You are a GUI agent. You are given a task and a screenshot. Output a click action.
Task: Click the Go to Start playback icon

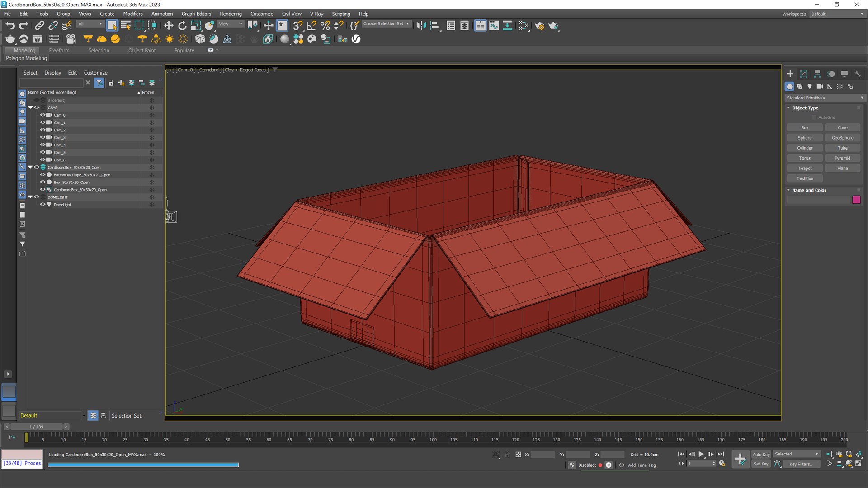pyautogui.click(x=681, y=454)
